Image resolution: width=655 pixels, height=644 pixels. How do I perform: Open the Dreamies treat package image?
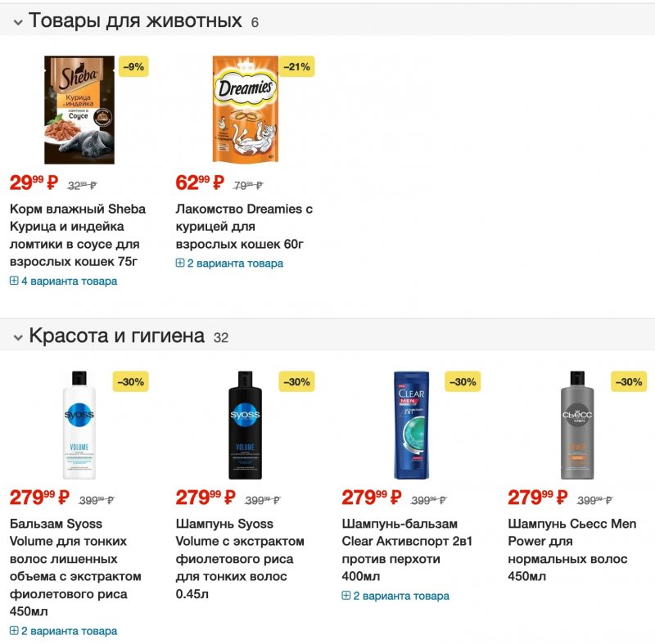tap(245, 110)
